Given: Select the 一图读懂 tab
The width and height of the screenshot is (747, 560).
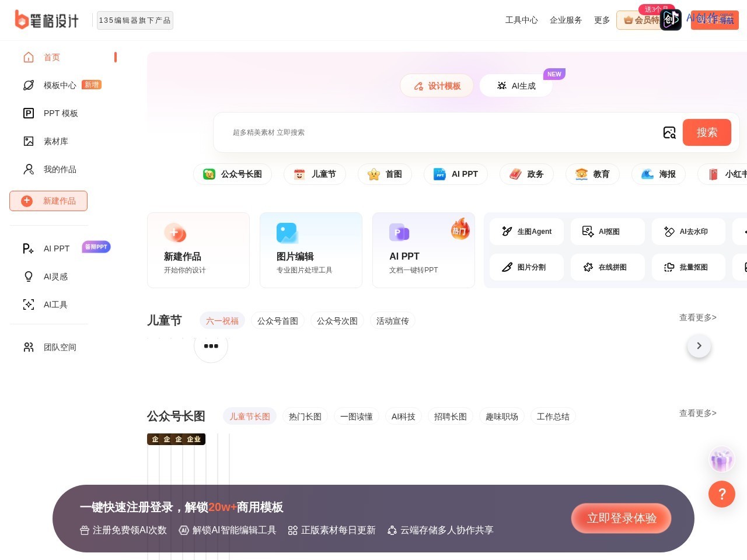Looking at the screenshot, I should (357, 416).
